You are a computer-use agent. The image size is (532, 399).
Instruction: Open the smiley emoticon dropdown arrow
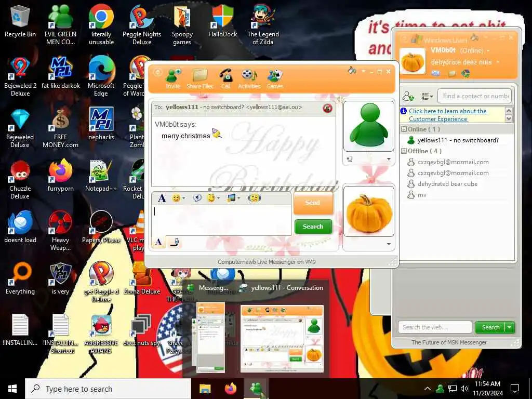(184, 198)
